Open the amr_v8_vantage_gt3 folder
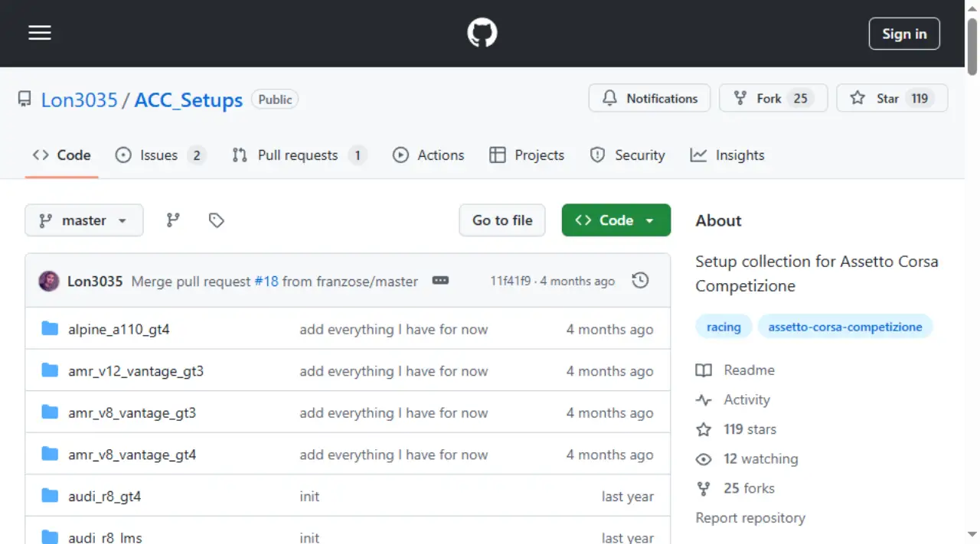This screenshot has width=980, height=544. [132, 413]
